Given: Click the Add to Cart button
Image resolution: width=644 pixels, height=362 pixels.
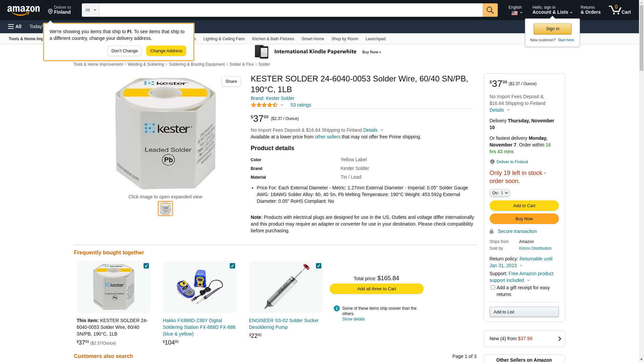Looking at the screenshot, I should click(524, 205).
